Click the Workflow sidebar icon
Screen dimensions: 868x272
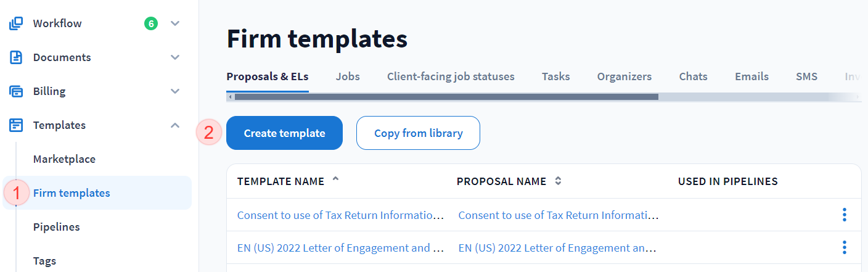click(x=15, y=24)
